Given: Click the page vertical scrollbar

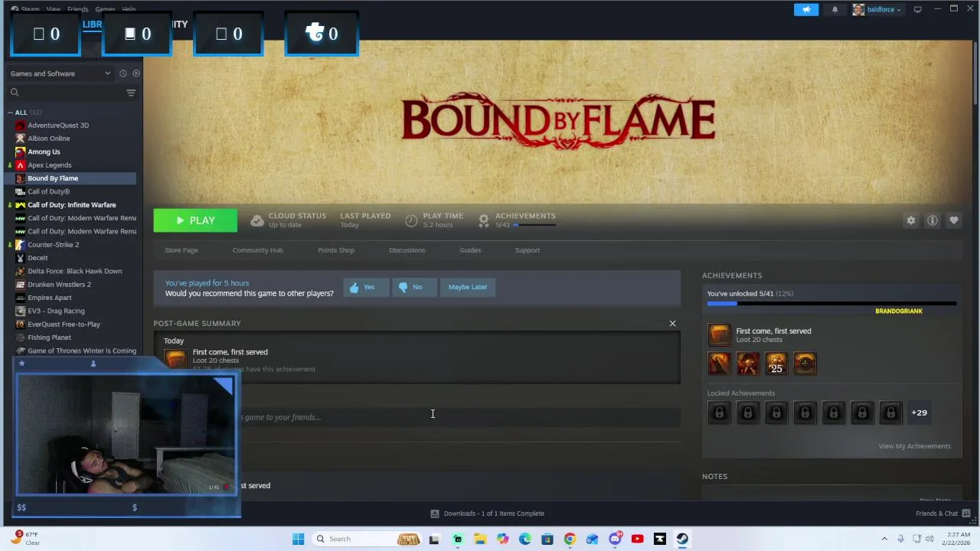Looking at the screenshot, I should pyautogui.click(x=975, y=73).
